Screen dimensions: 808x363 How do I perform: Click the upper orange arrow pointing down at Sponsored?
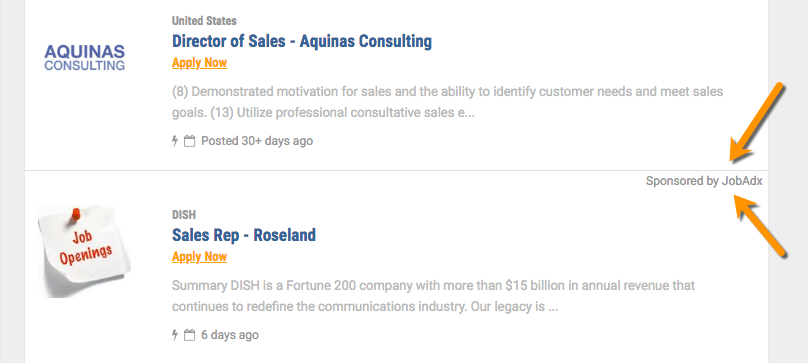[x=756, y=122]
